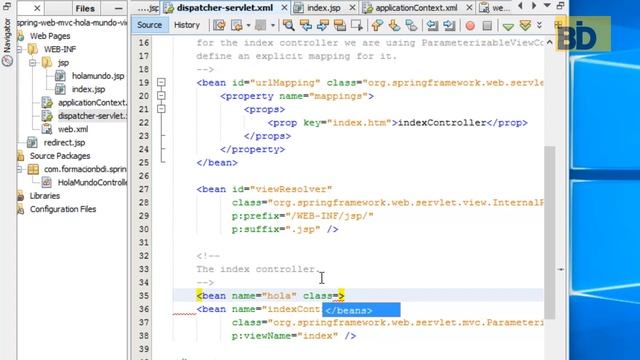Image resolution: width=640 pixels, height=360 pixels.
Task: Open the Files panel tab
Action: [85, 8]
